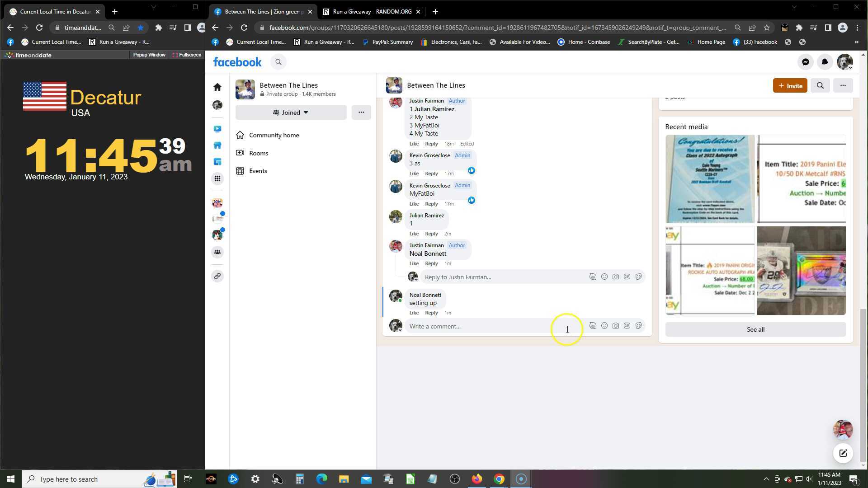Open Community home menu item

pyautogui.click(x=274, y=135)
